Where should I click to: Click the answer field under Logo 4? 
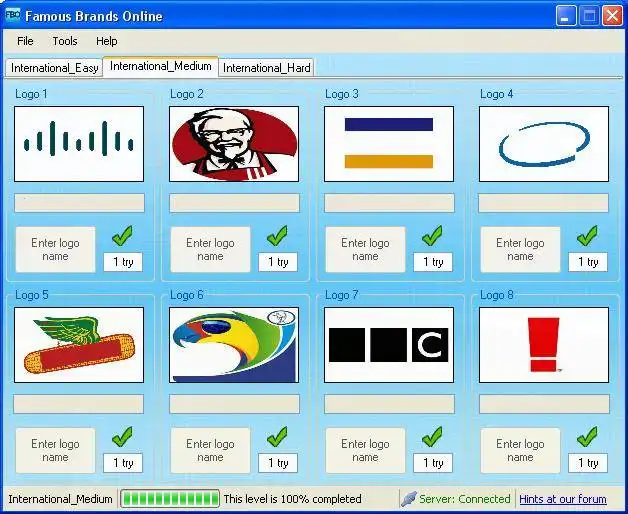(543, 203)
